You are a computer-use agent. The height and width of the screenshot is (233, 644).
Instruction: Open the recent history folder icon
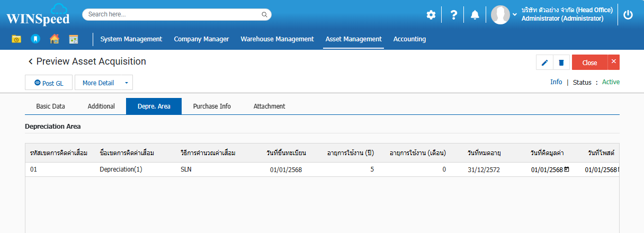pos(16,39)
